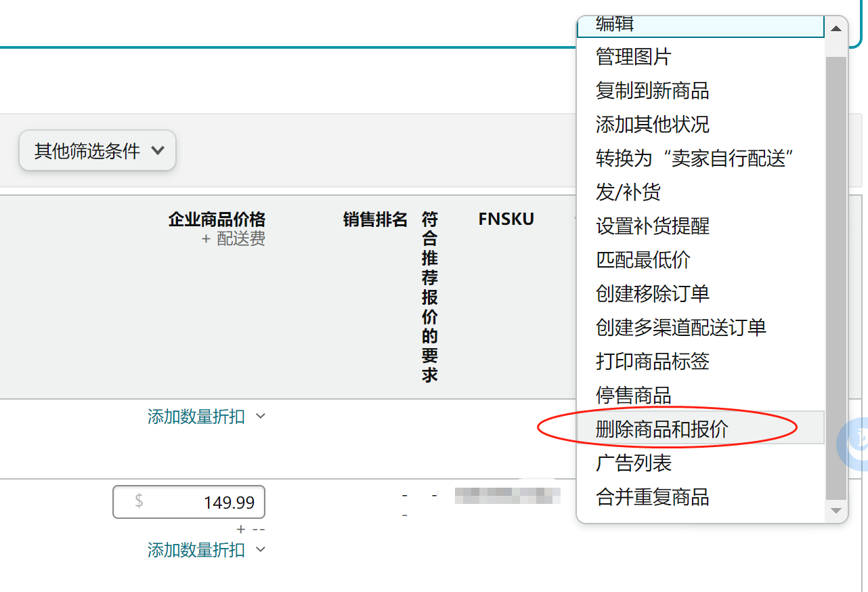This screenshot has height=592, width=868.
Task: Click the + 配送费 subheader text
Action: coord(234,239)
